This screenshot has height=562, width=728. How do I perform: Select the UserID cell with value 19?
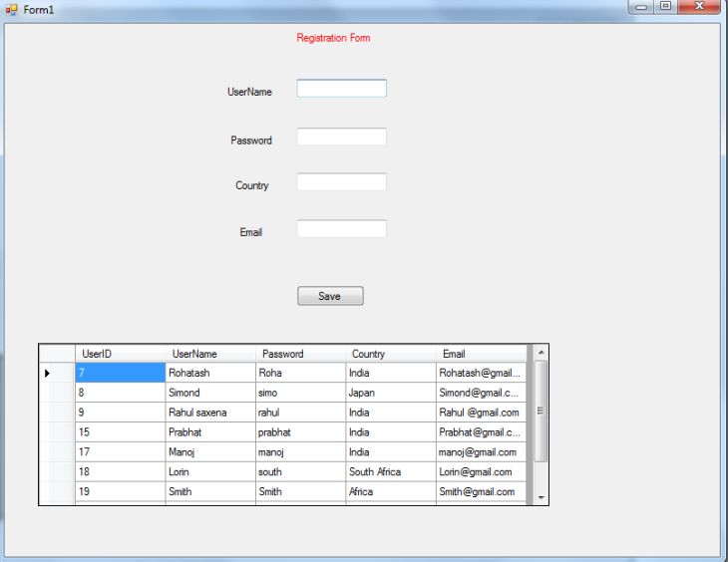point(121,491)
